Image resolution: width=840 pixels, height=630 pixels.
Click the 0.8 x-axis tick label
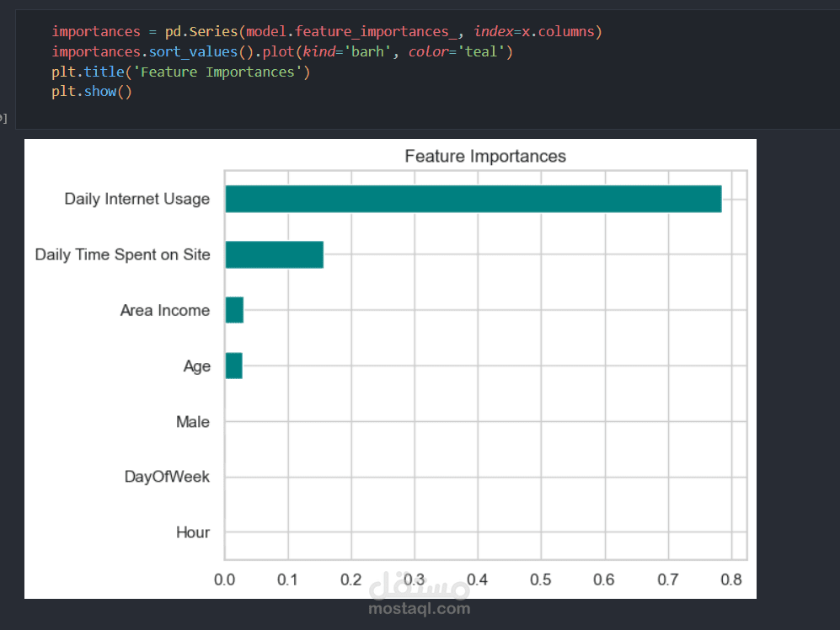coord(731,580)
